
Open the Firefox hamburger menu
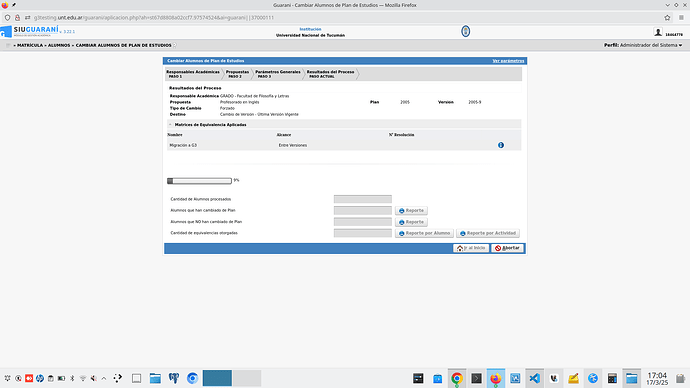coord(681,18)
